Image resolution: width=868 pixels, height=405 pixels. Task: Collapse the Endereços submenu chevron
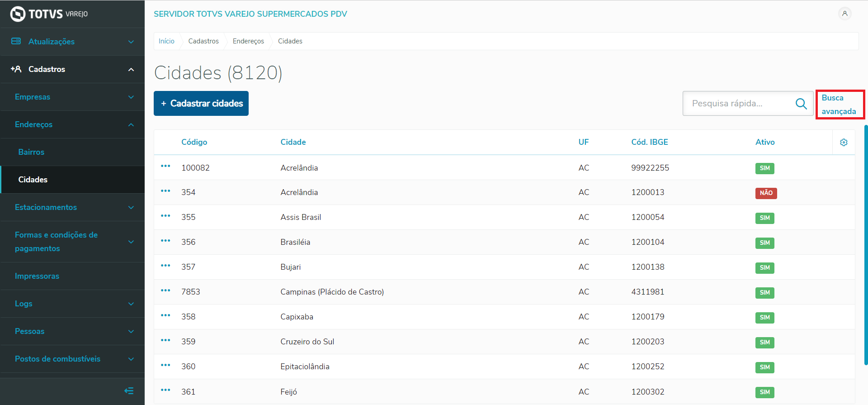pos(131,125)
